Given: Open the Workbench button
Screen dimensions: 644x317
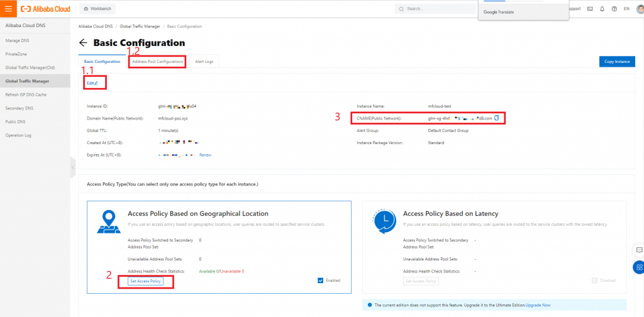Looking at the screenshot, I should tap(97, 9).
